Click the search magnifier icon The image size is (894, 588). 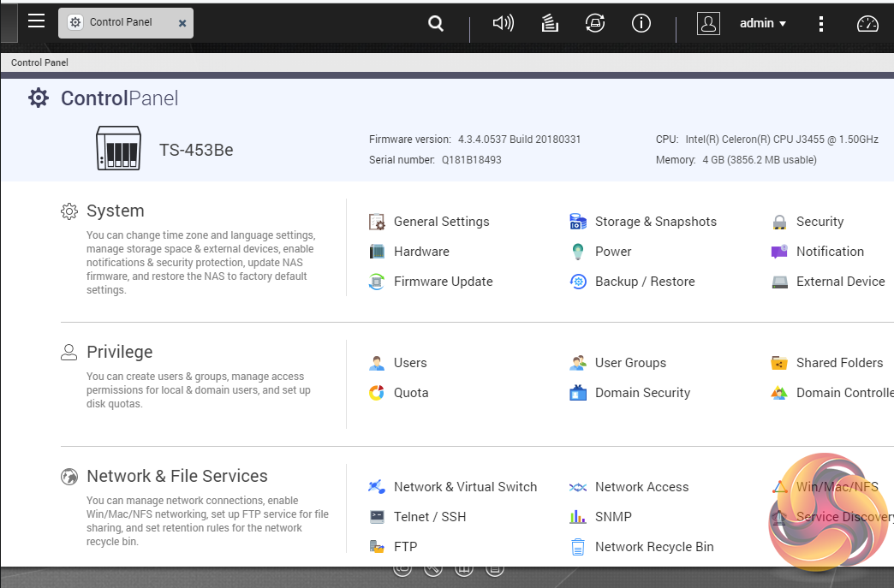436,24
